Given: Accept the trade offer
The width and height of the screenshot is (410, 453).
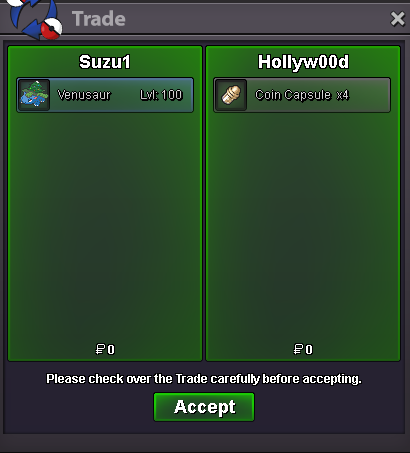Looking at the screenshot, I should point(204,407).
